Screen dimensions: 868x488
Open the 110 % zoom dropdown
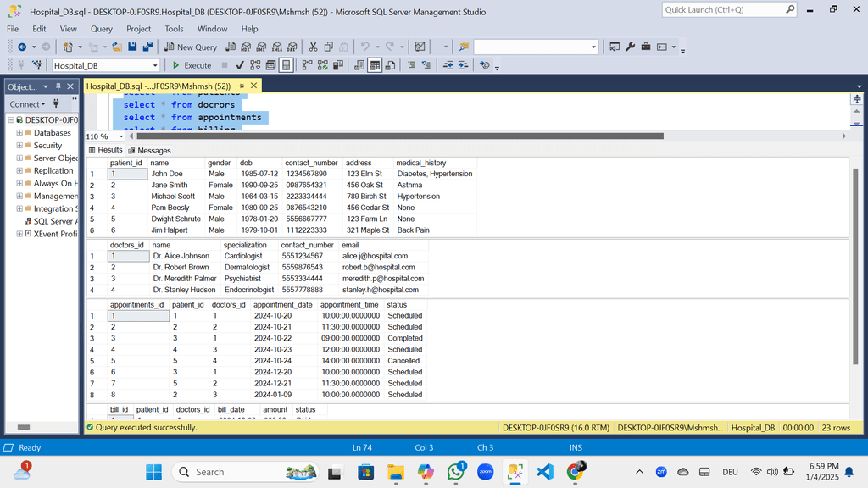(x=121, y=136)
